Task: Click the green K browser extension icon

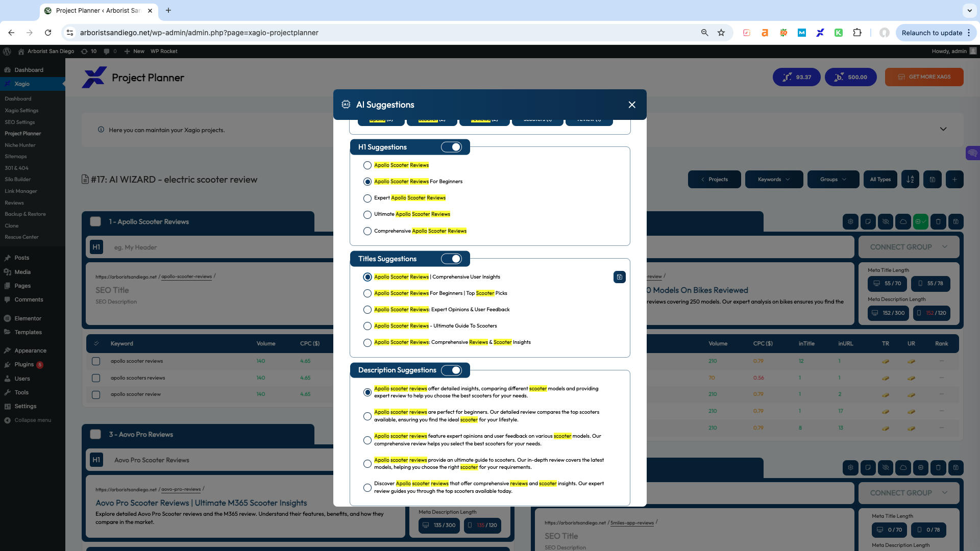Action: [839, 33]
